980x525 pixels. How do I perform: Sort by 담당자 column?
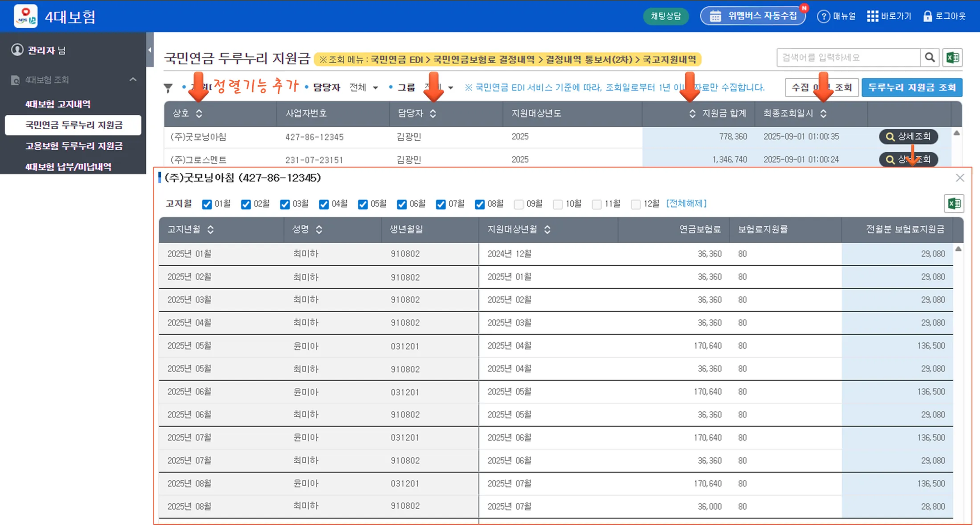(x=433, y=113)
